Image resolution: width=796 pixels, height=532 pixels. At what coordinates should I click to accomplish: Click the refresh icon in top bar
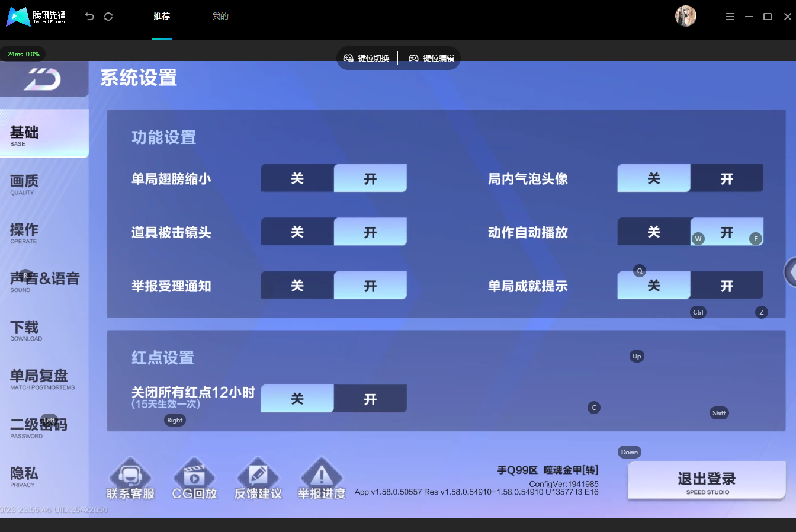click(x=108, y=17)
